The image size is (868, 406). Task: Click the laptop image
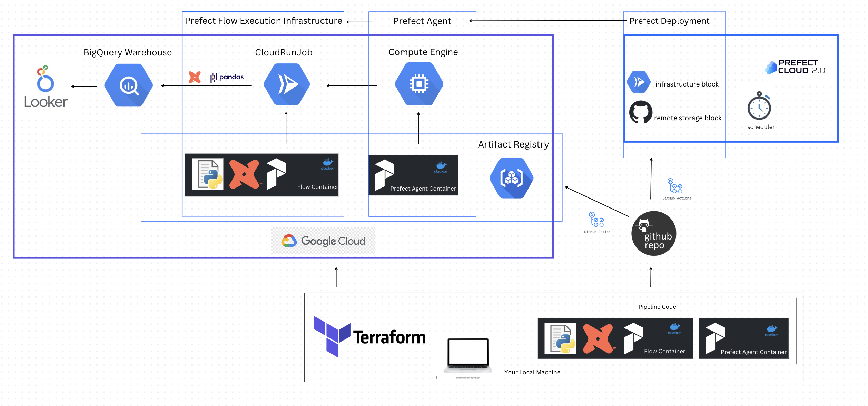coord(468,356)
